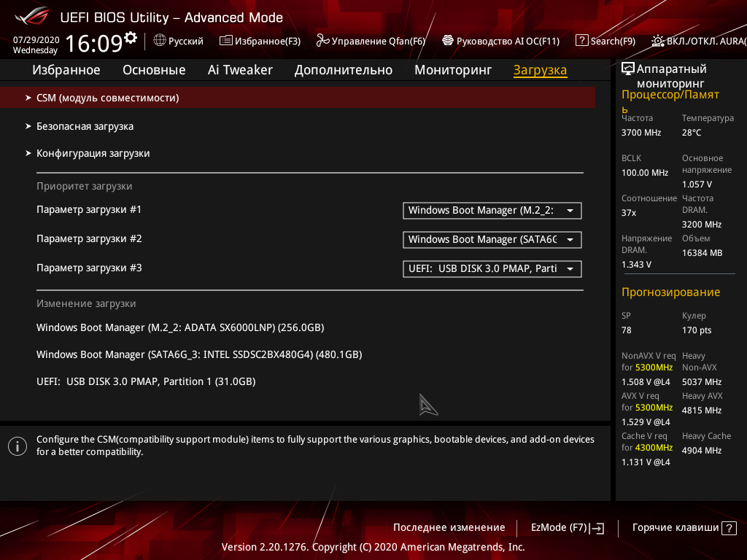This screenshot has width=747, height=560.
Task: Open time settings gear icon
Action: (131, 37)
